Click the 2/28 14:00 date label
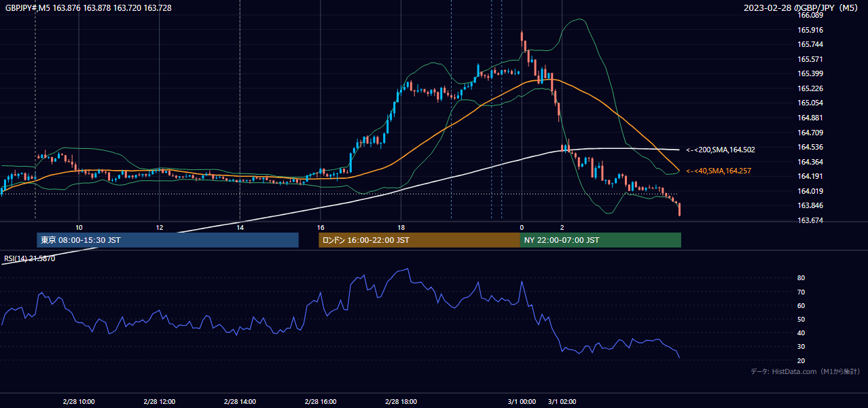 pyautogui.click(x=240, y=402)
